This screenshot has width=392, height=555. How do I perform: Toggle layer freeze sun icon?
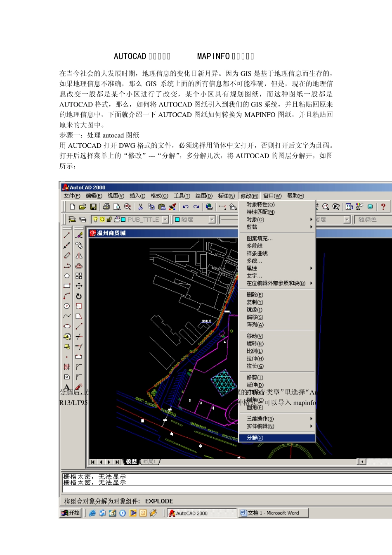102,220
